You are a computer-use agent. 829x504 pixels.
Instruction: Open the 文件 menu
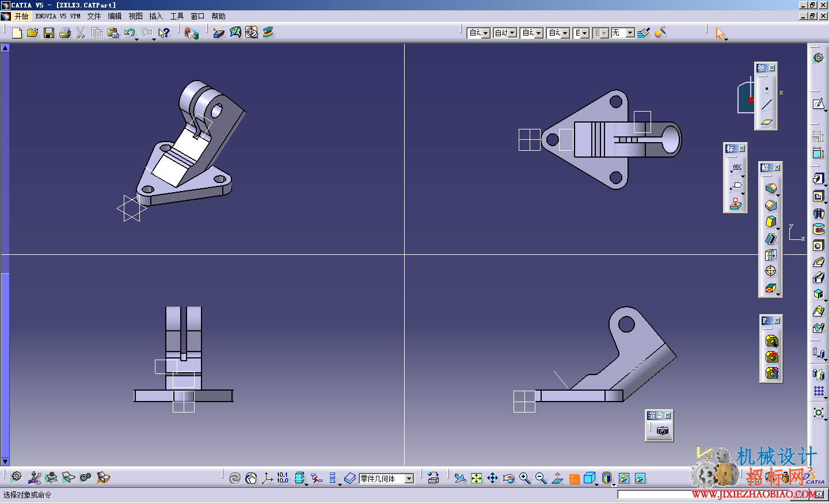click(x=94, y=16)
